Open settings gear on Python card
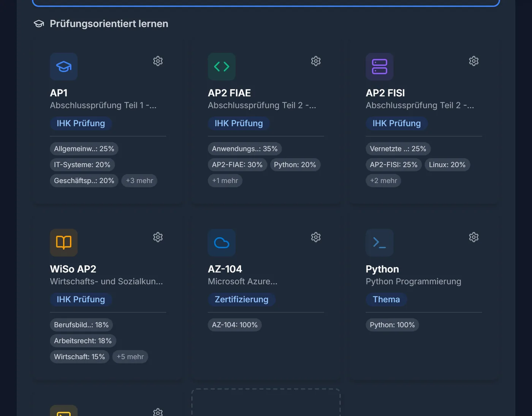 [473, 237]
